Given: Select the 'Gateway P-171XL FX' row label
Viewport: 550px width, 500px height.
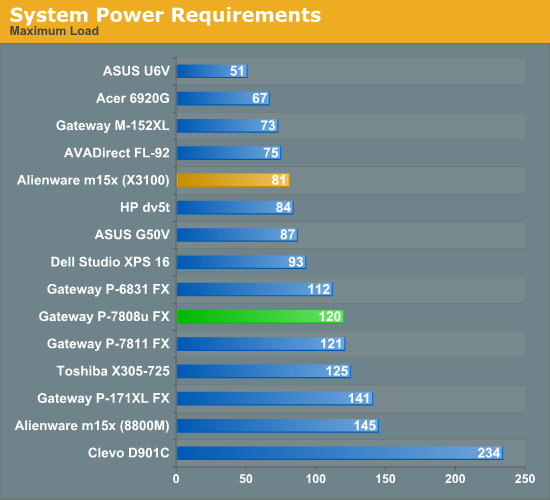Looking at the screenshot, I should pyautogui.click(x=103, y=398).
